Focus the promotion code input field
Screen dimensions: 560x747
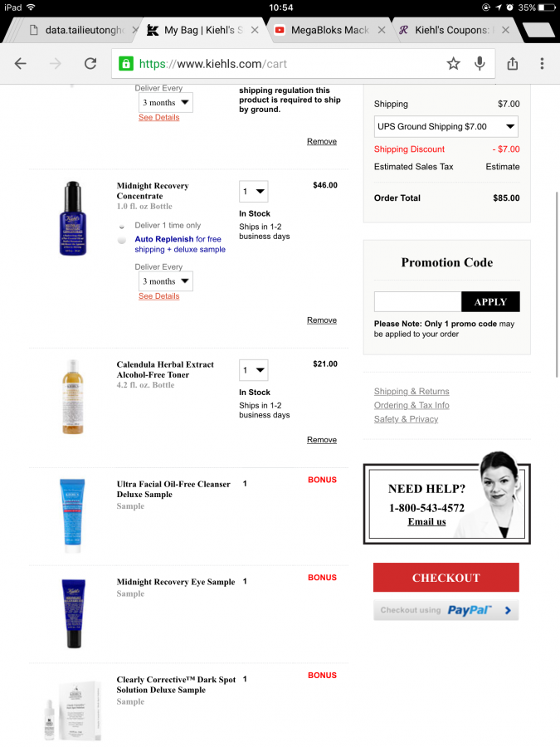[x=417, y=301]
